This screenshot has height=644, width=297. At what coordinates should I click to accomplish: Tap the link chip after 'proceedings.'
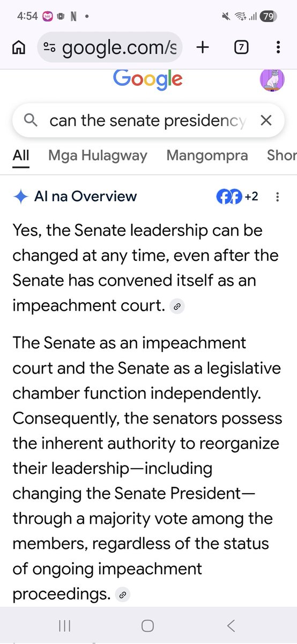pos(123,595)
